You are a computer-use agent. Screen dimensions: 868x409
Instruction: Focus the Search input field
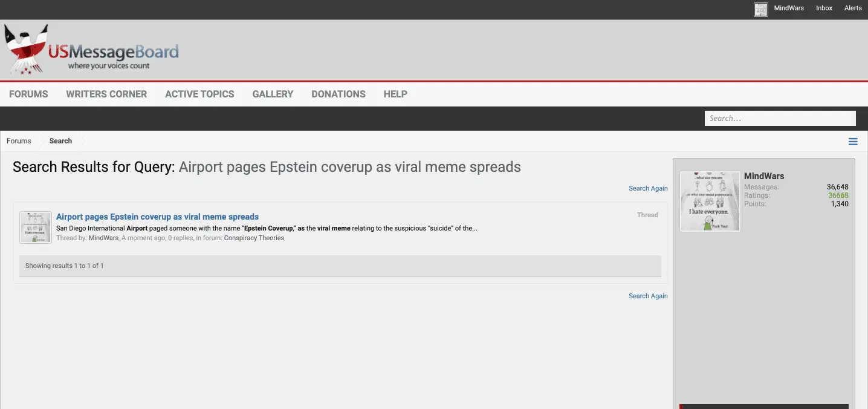[x=779, y=119]
